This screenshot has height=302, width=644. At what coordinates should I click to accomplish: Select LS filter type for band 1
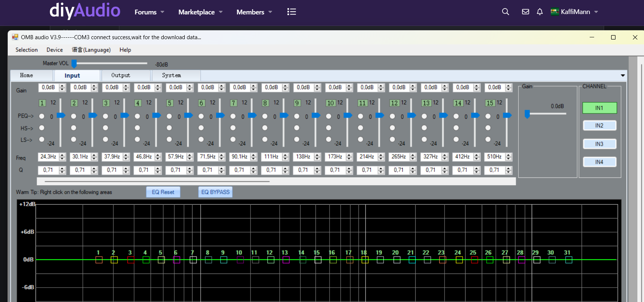42,139
